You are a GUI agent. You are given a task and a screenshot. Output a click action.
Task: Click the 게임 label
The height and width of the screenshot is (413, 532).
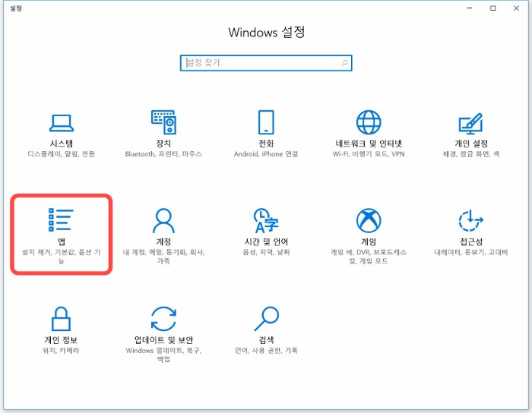369,241
